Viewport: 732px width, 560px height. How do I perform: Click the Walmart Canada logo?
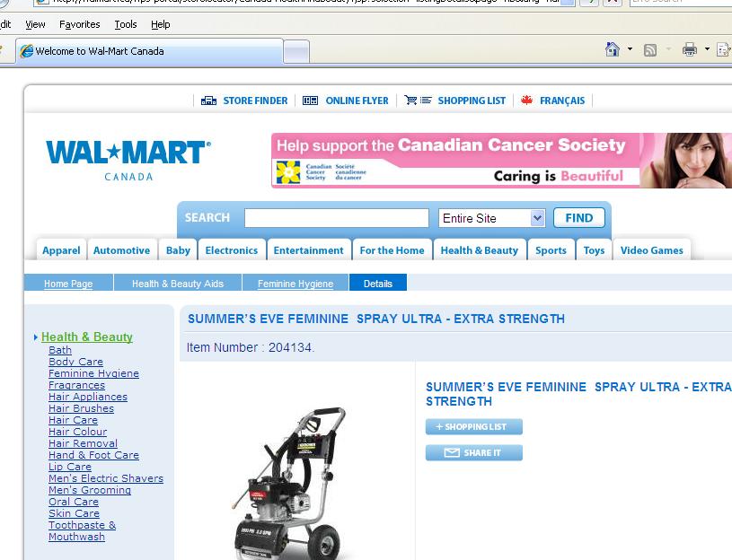(128, 158)
